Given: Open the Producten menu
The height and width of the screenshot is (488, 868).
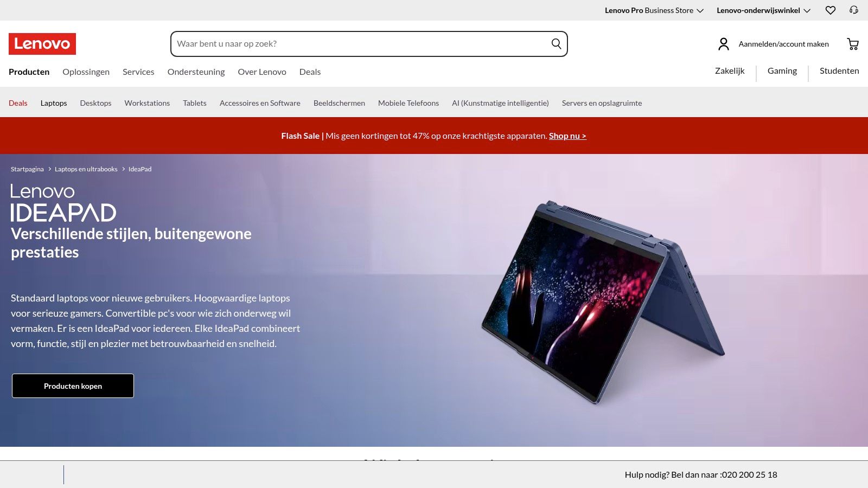Looking at the screenshot, I should point(29,72).
